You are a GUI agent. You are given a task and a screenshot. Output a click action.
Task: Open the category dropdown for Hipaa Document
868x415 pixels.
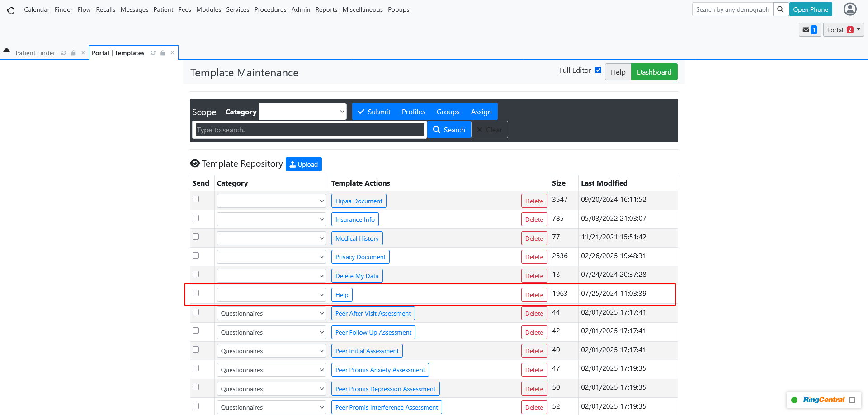click(272, 201)
